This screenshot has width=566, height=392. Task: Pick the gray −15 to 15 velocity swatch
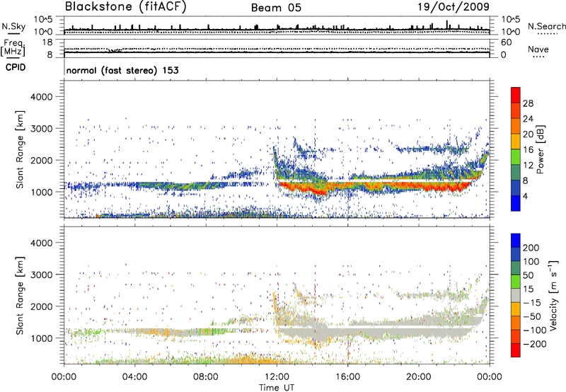click(x=516, y=295)
